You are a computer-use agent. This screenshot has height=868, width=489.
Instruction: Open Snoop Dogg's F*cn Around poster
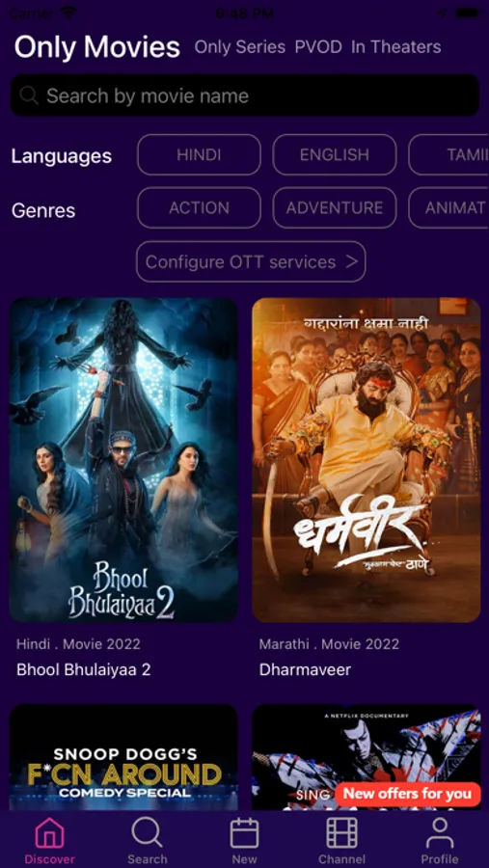[123, 757]
